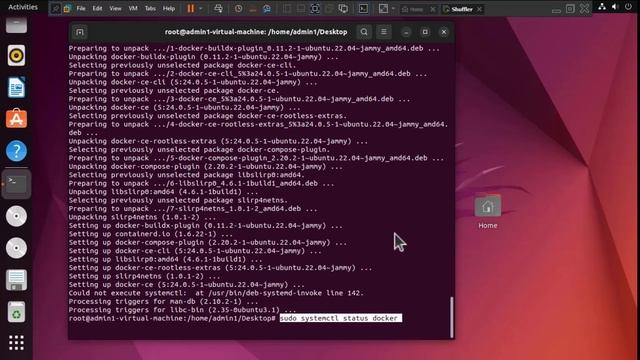Open the Help app in the dock
This screenshot has width=640, height=360.
click(16, 151)
